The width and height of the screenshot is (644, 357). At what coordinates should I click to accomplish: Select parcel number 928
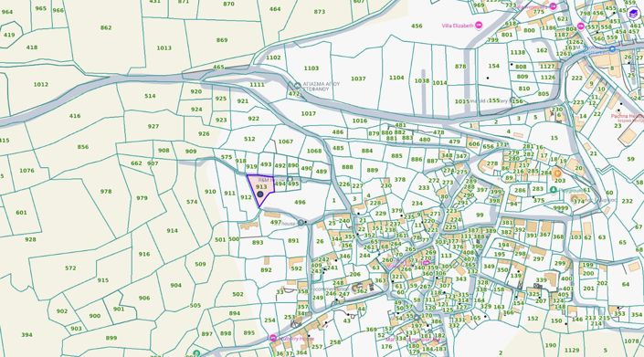point(30,239)
